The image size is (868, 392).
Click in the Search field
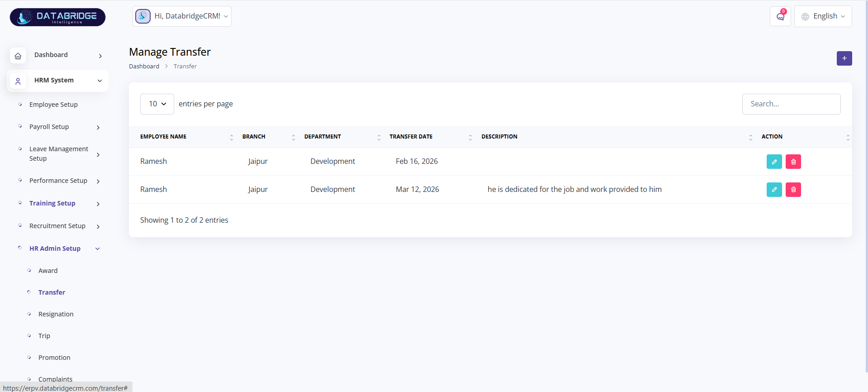point(791,104)
